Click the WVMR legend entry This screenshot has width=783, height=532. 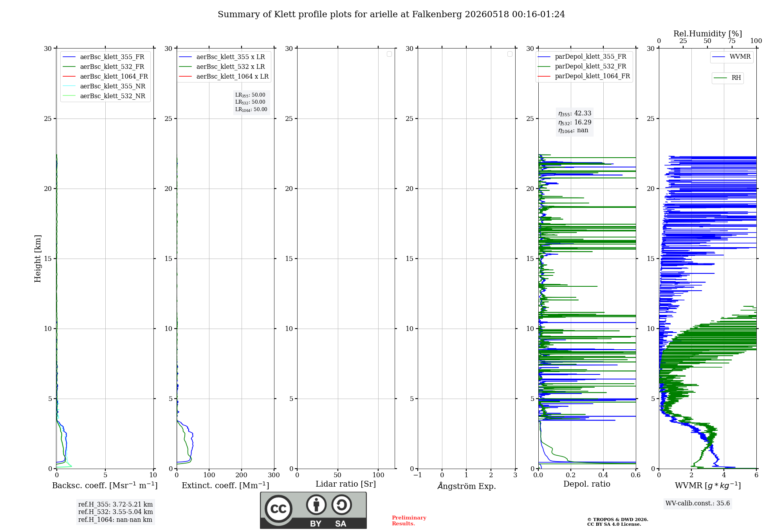[732, 57]
